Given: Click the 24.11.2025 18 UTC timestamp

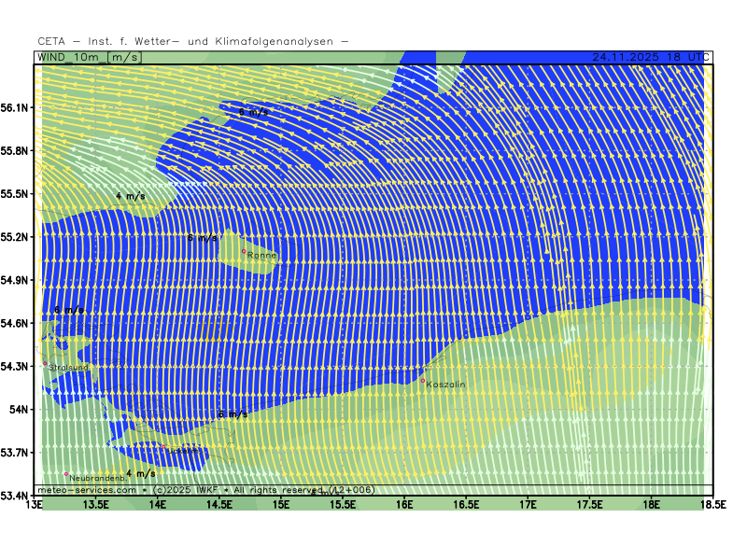Looking at the screenshot, I should click(646, 57).
